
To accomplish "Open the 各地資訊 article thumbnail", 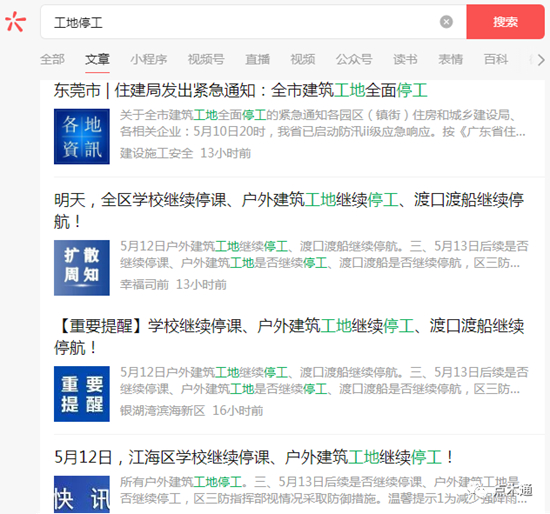I will coord(82,136).
